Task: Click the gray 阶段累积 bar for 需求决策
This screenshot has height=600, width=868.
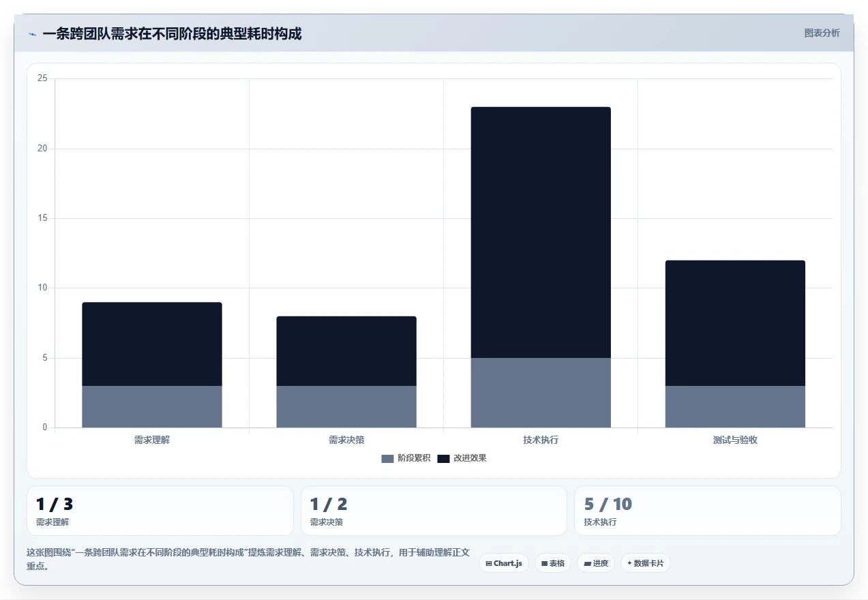Action: pos(346,407)
